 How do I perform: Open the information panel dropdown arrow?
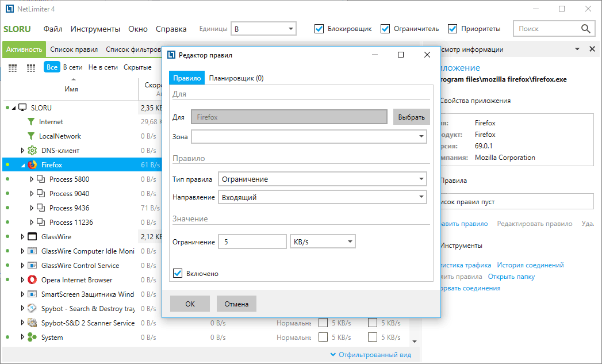point(577,49)
